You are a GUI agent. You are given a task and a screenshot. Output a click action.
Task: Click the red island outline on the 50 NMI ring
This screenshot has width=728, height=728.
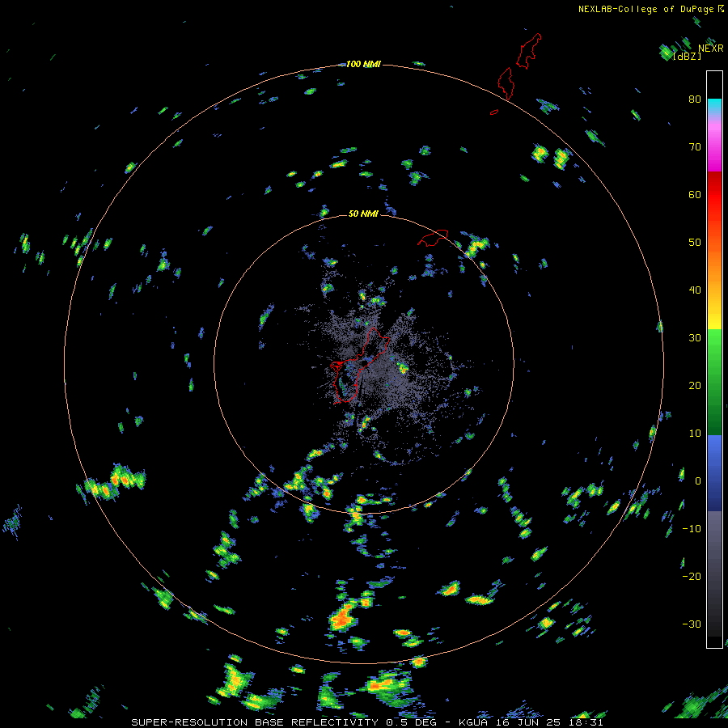point(433,238)
